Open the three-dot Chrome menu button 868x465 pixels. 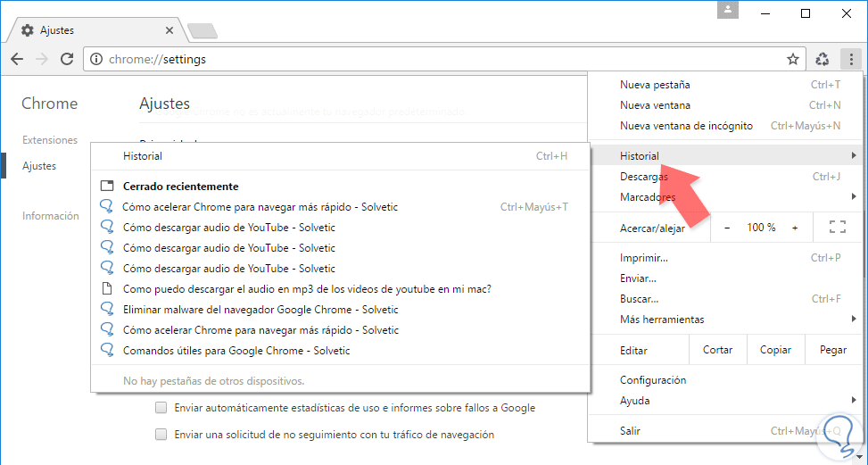[851, 59]
